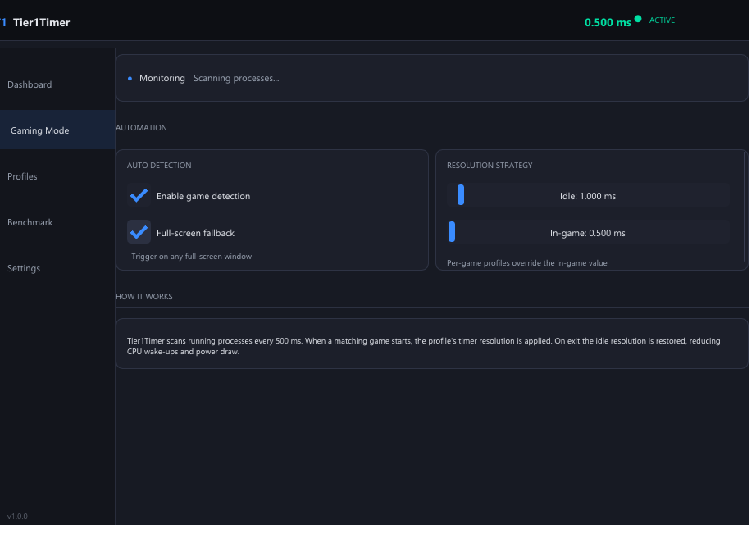Click Per-game profiles override note
Screen dimensions: 756x551
click(527, 263)
